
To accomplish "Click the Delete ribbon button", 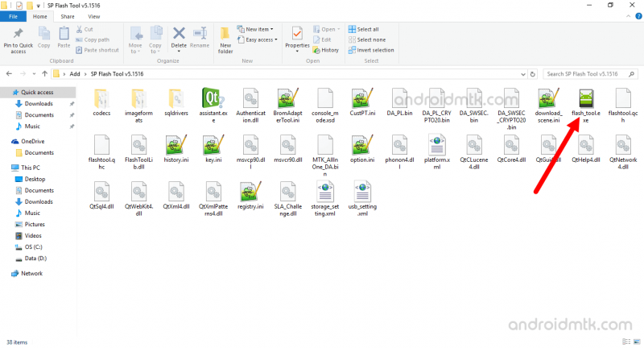I will [179, 39].
